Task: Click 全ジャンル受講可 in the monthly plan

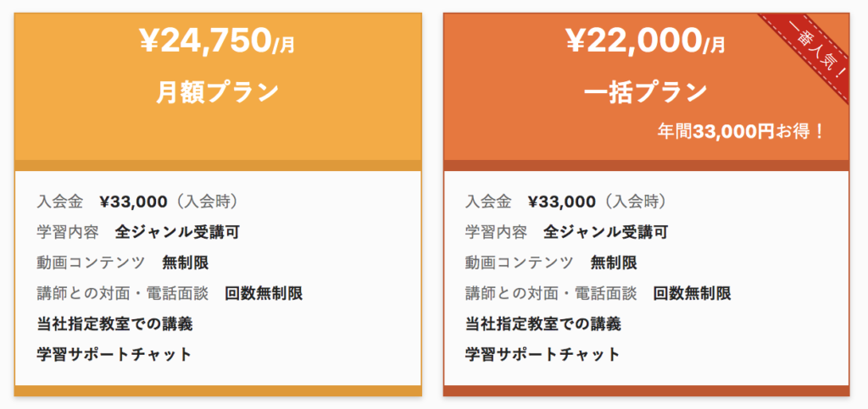Action: (177, 232)
